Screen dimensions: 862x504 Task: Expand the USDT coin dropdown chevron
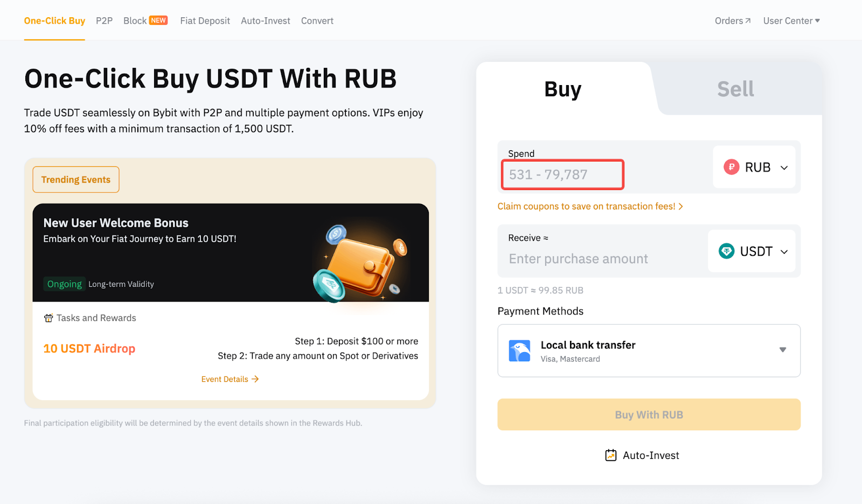[x=784, y=251]
